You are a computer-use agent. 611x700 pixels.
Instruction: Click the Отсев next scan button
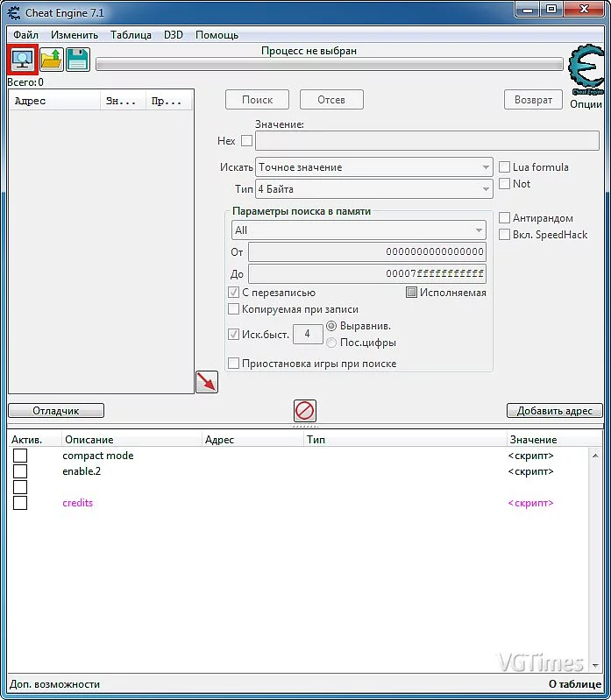(331, 100)
